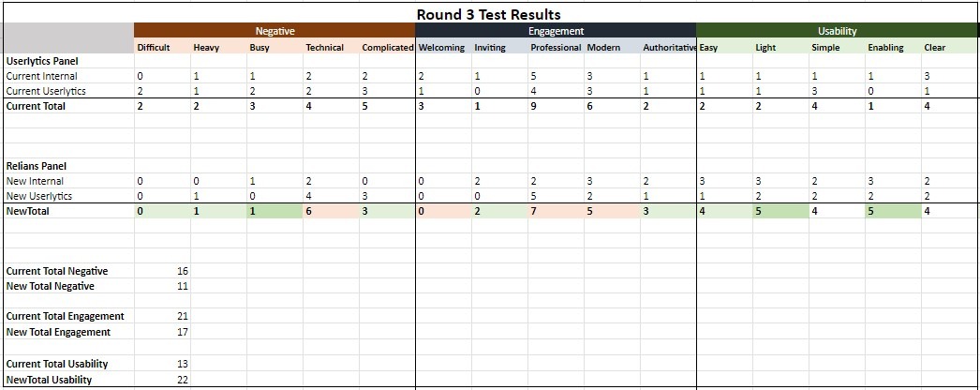The height and width of the screenshot is (390, 980).
Task: Select Current Total value under Professional
Action: (533, 107)
